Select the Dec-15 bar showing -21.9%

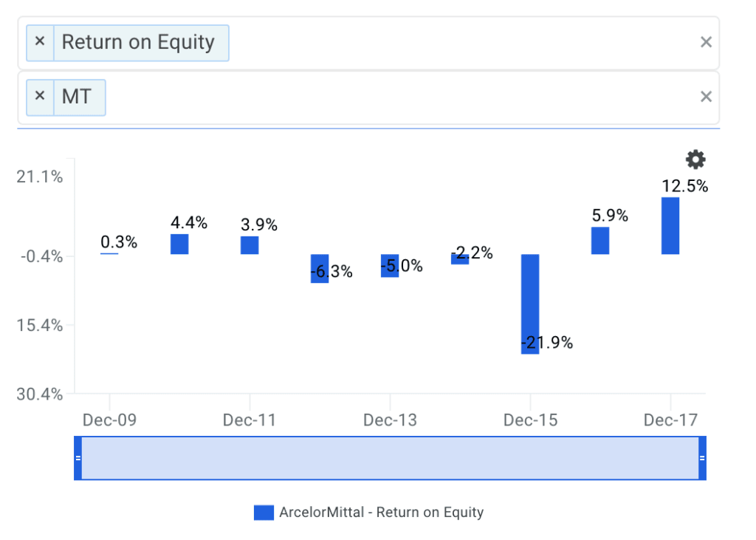530,304
